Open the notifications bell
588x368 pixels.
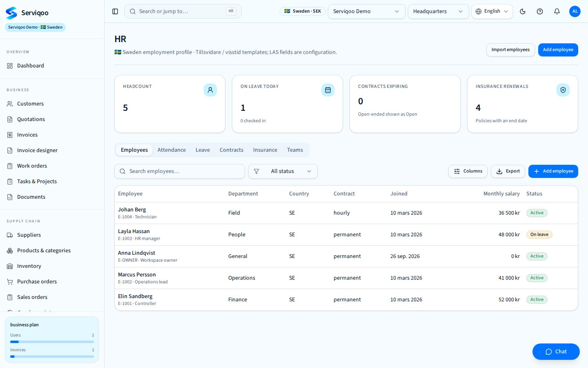(557, 11)
